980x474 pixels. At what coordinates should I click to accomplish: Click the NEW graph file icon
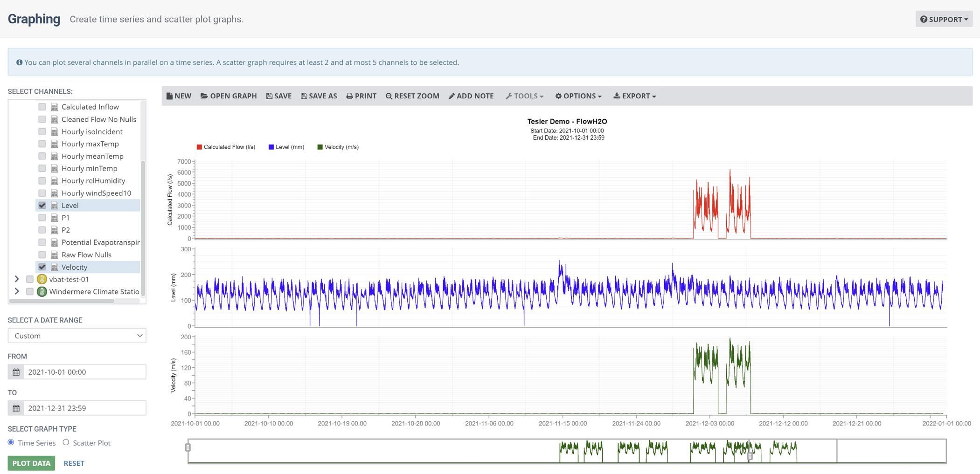tap(169, 96)
